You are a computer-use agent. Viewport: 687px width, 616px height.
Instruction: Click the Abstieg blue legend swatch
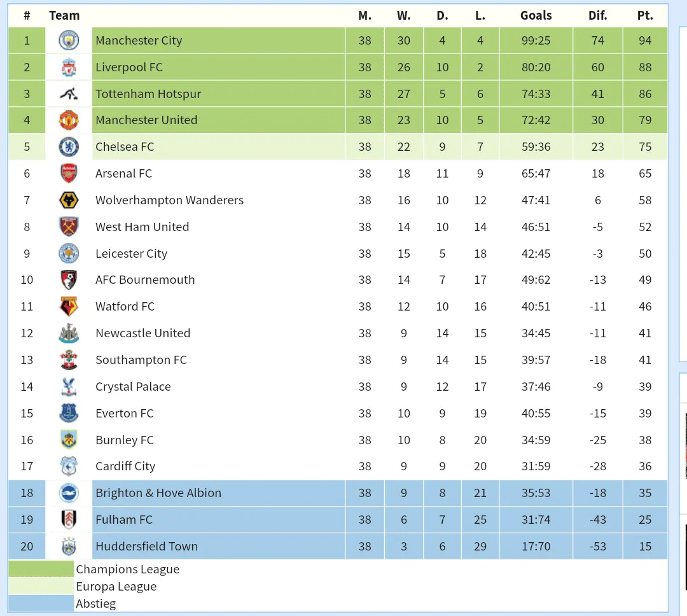pyautogui.click(x=41, y=604)
